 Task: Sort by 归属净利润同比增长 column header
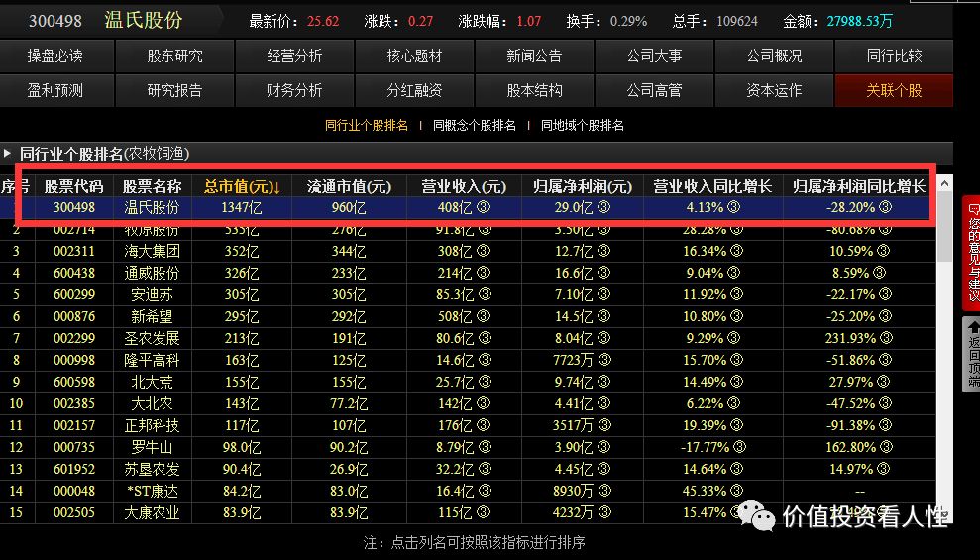pos(859,187)
